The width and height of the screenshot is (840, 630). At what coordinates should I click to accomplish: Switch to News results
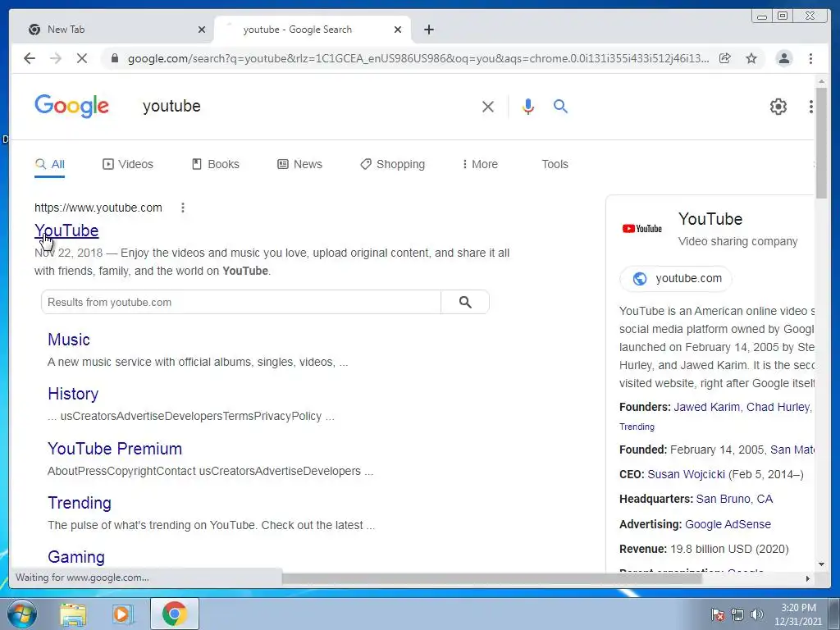(x=299, y=164)
